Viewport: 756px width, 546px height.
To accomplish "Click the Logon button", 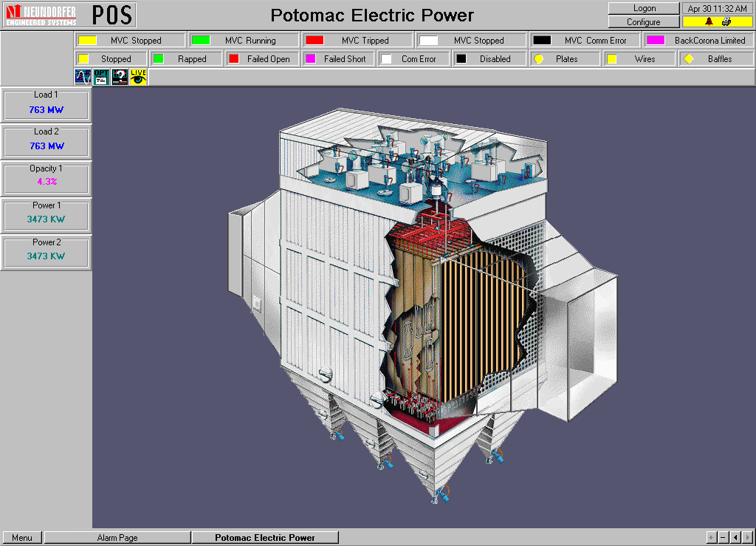I will (644, 8).
